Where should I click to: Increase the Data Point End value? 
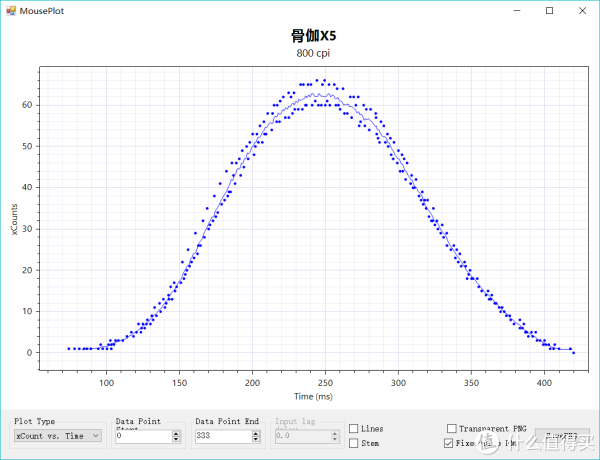[x=256, y=433]
